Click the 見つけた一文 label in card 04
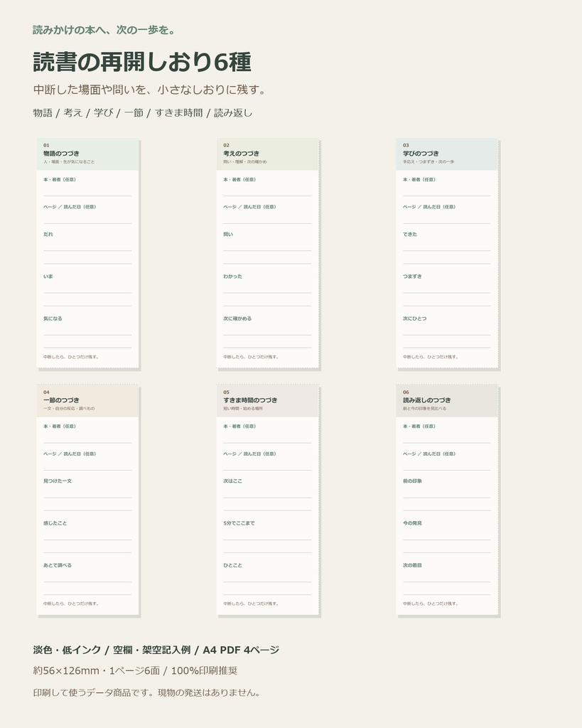The height and width of the screenshot is (728, 582). pyautogui.click(x=58, y=481)
